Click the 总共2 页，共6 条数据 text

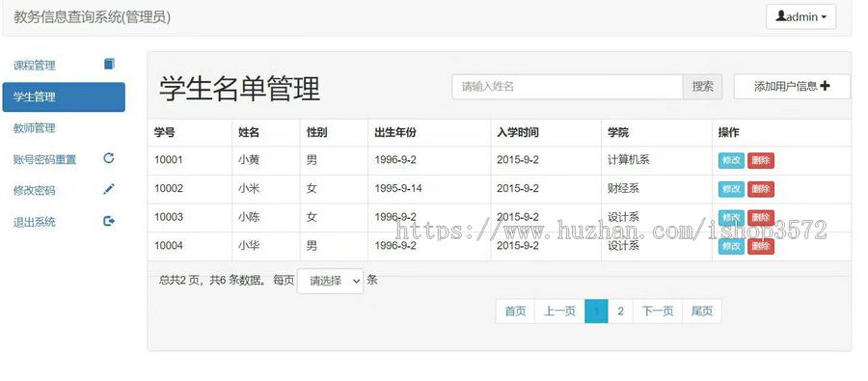click(x=211, y=281)
